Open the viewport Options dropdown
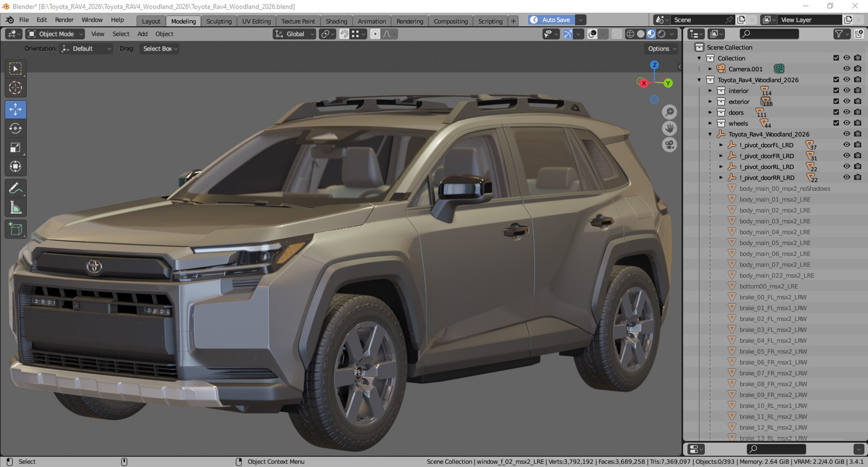Image resolution: width=868 pixels, height=467 pixels. tap(662, 48)
